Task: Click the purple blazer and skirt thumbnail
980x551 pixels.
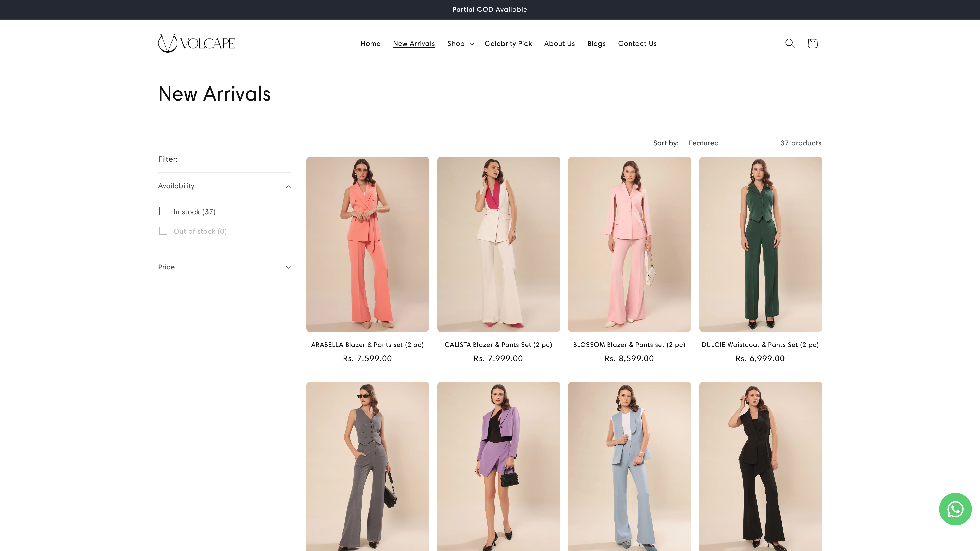Action: click(x=498, y=466)
